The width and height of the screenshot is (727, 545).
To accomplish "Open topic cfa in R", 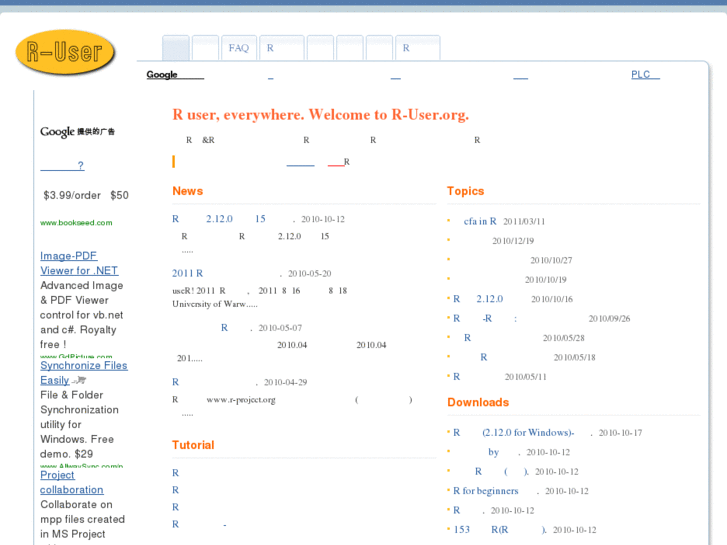I will pos(480,221).
